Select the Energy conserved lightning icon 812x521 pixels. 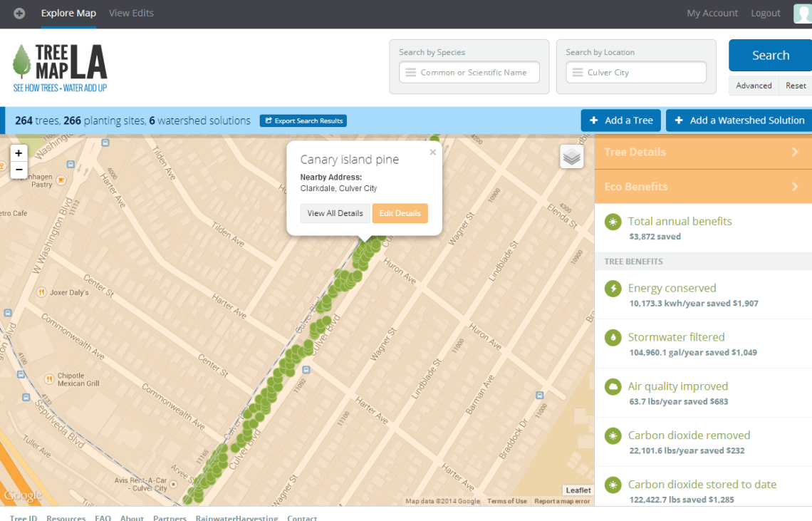click(613, 289)
